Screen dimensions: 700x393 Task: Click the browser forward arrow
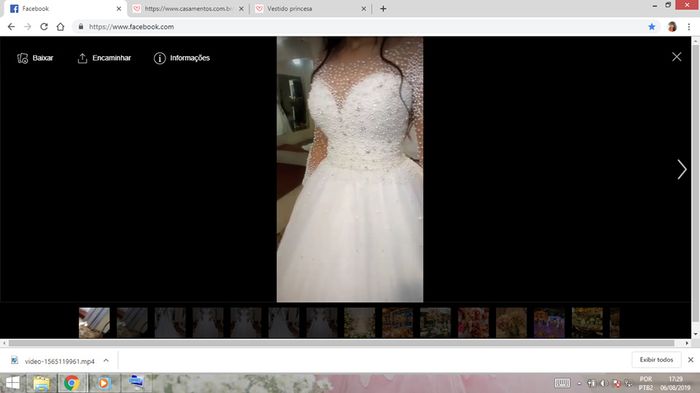(28, 27)
